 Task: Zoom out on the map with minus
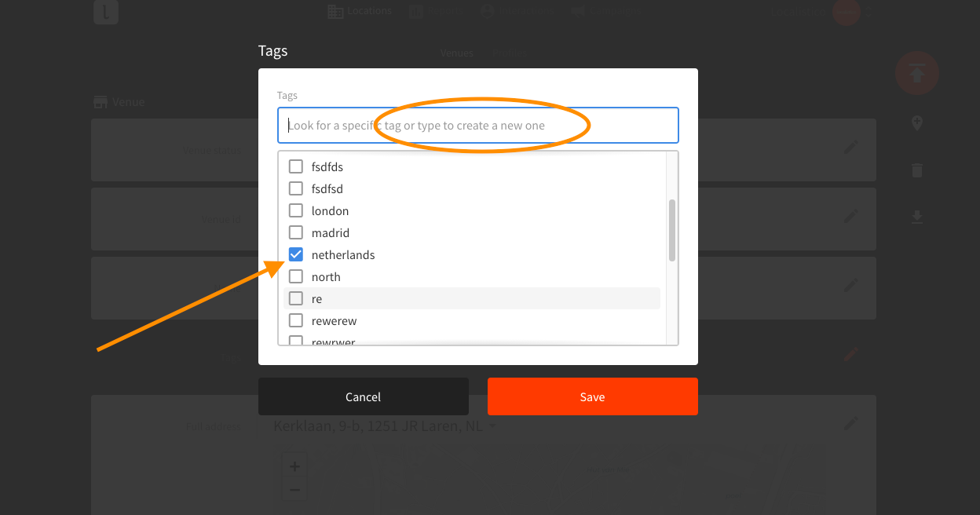pyautogui.click(x=294, y=490)
